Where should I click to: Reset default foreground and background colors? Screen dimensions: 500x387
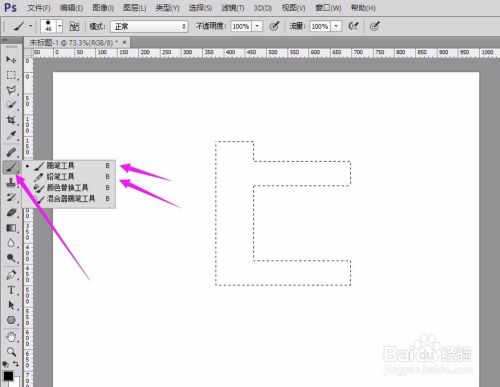[x=6, y=364]
